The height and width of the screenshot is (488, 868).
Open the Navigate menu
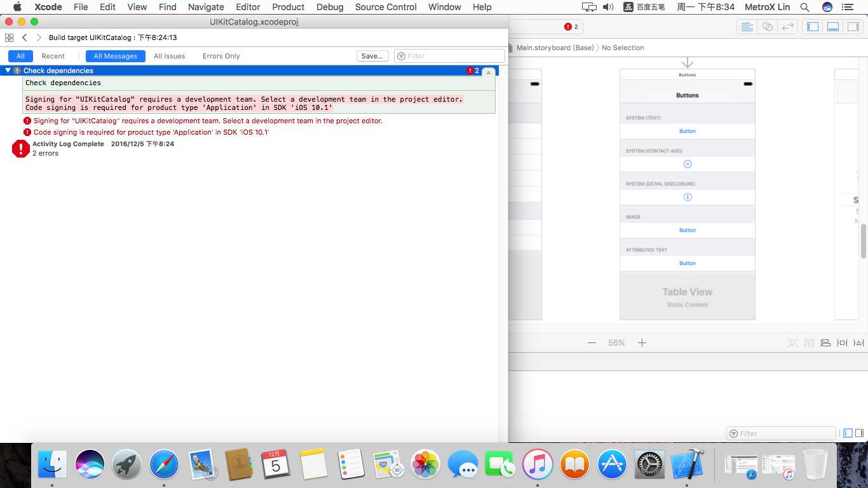pyautogui.click(x=206, y=7)
